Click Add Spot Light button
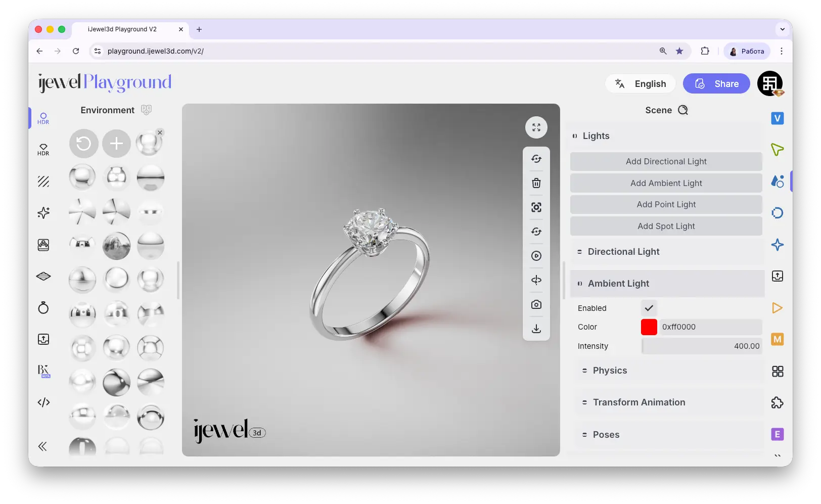Screen dimensions: 821x504 click(x=666, y=226)
